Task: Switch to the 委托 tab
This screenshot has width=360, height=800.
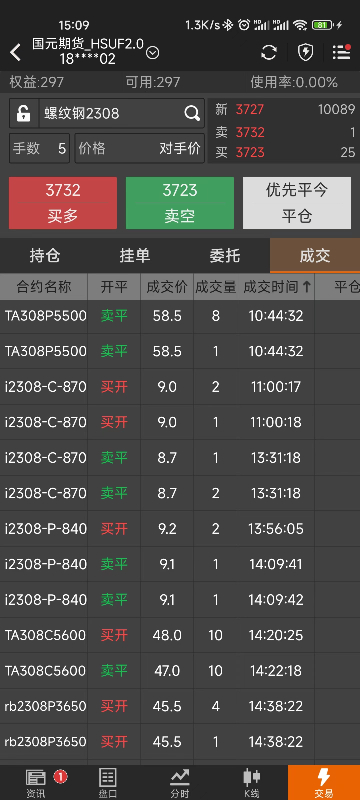Action: 225,256
